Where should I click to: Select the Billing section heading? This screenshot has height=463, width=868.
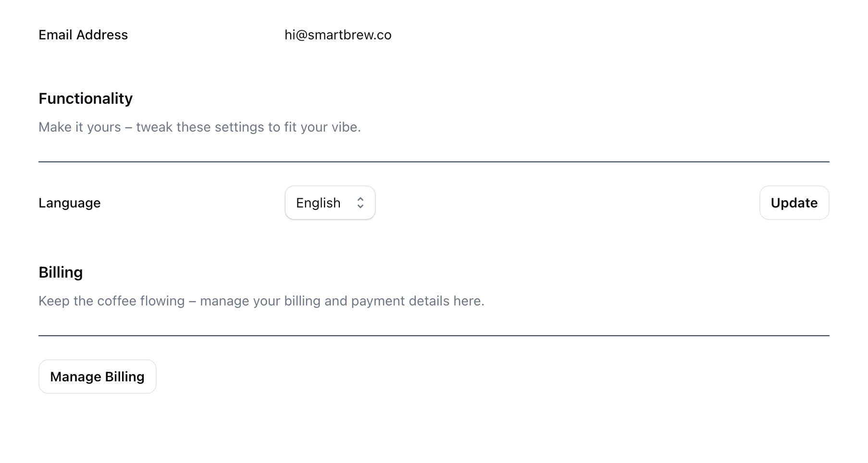coord(61,272)
